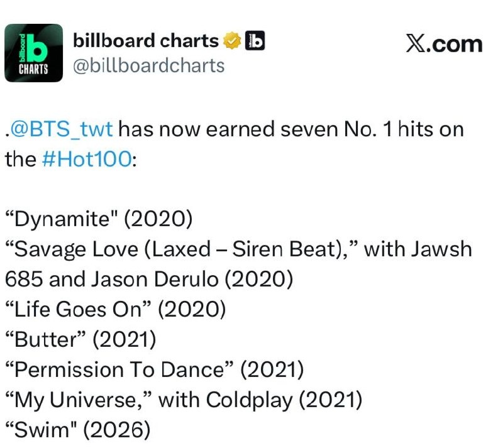Click the "My Universe," with Coldplay line
503x448 pixels.
[184, 400]
